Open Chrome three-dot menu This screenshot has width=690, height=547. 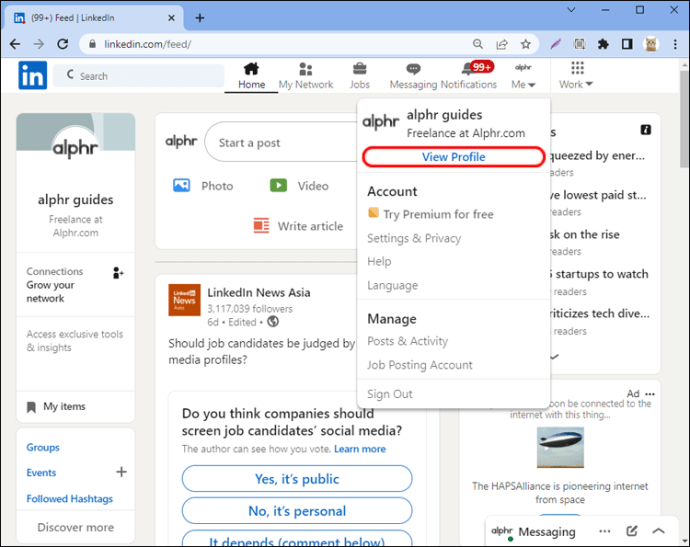tap(675, 44)
